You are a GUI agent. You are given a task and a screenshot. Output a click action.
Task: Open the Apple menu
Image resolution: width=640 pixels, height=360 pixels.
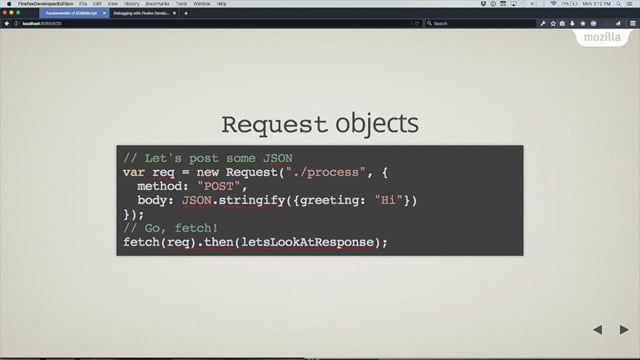[x=9, y=4]
